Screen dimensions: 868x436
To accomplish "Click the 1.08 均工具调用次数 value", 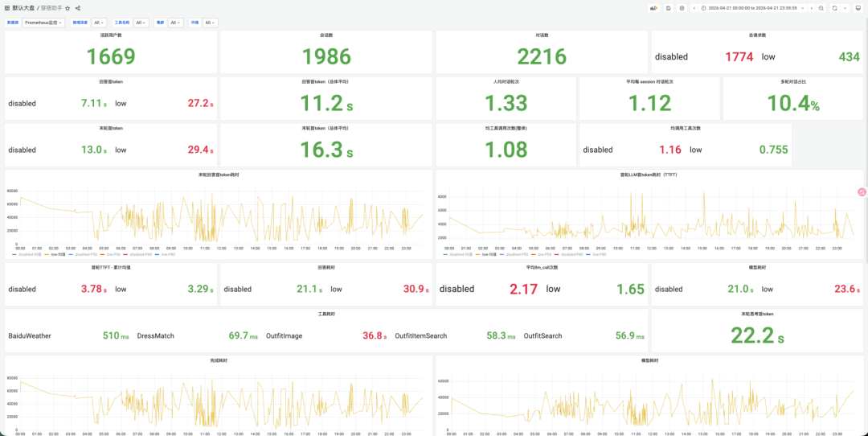I will tap(506, 150).
